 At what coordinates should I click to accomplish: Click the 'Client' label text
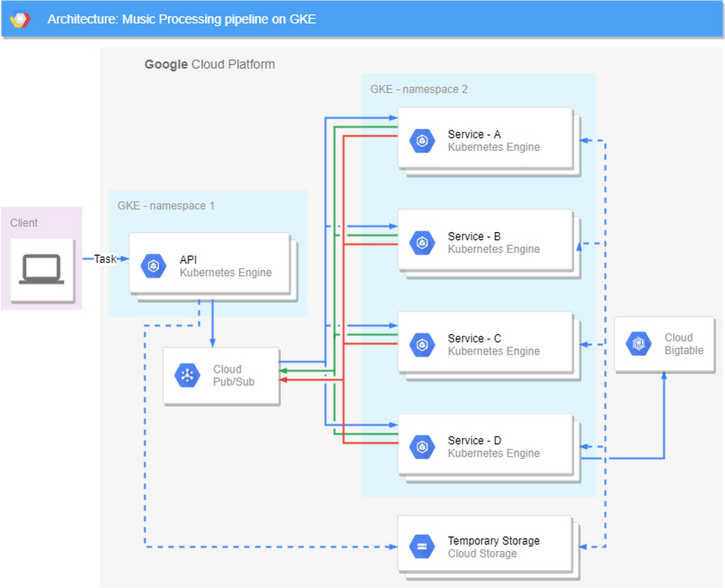(x=24, y=223)
